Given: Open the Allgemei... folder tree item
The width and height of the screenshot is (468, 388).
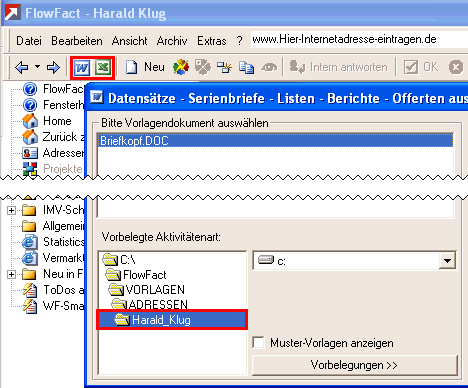Looking at the screenshot, I should tap(53, 226).
